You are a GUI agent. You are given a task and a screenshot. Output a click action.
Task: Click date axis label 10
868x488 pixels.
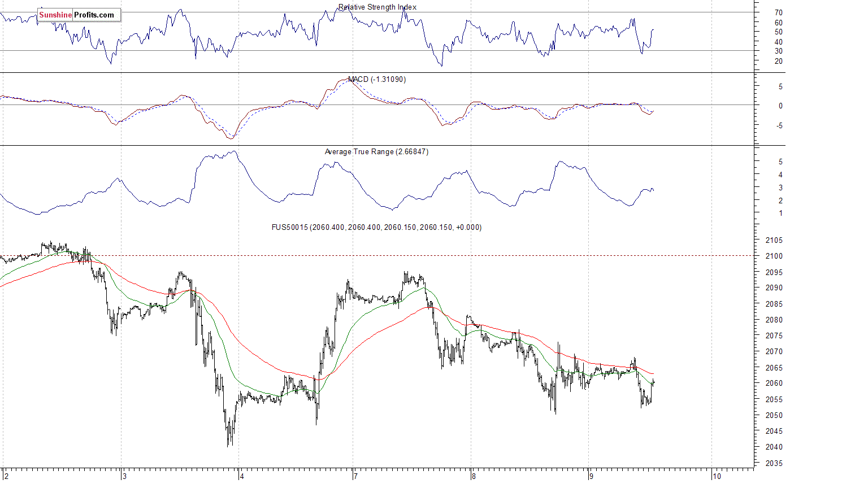717,477
